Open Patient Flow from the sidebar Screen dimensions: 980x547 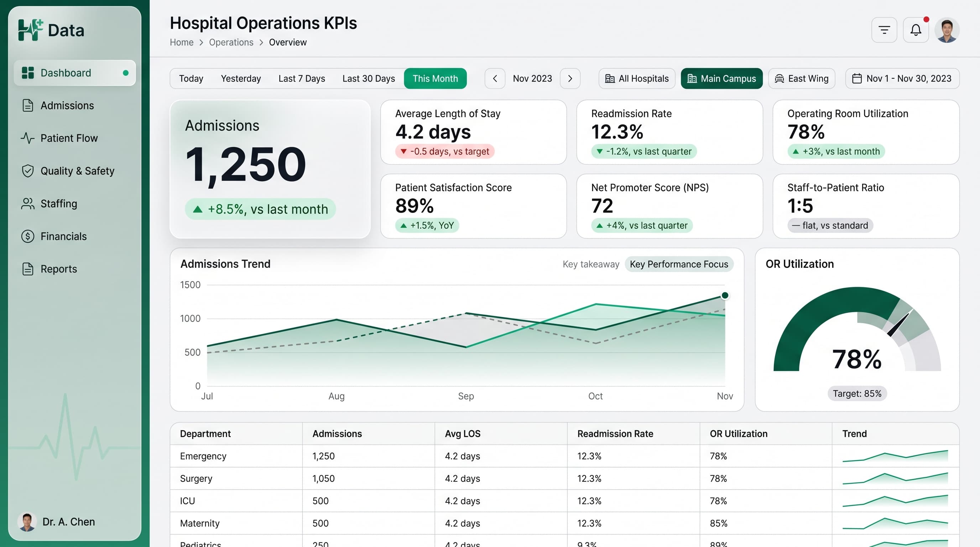[x=74, y=138]
